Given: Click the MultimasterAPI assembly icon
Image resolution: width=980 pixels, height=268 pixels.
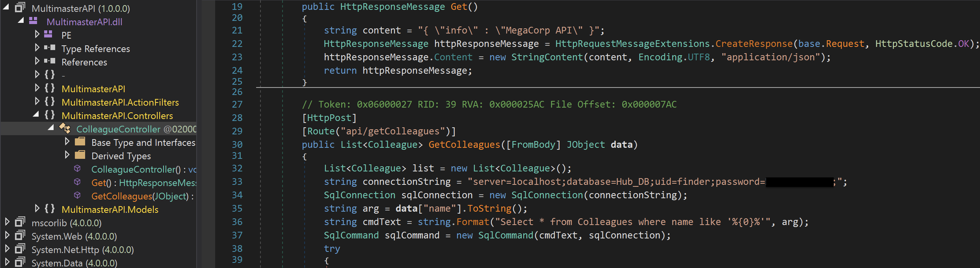Looking at the screenshot, I should coord(20,7).
